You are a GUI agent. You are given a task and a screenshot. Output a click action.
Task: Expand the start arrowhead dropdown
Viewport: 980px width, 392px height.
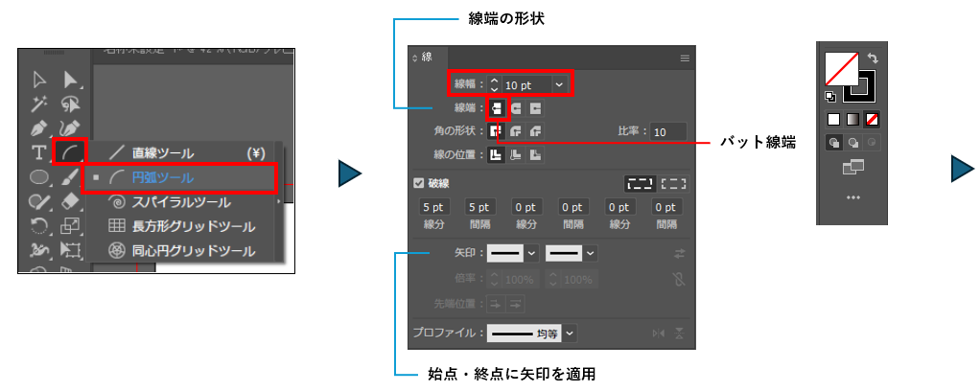[x=530, y=253]
